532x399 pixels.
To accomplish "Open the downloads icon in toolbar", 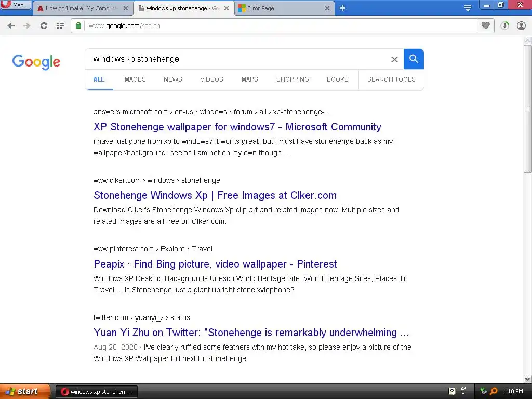I will [x=504, y=26].
